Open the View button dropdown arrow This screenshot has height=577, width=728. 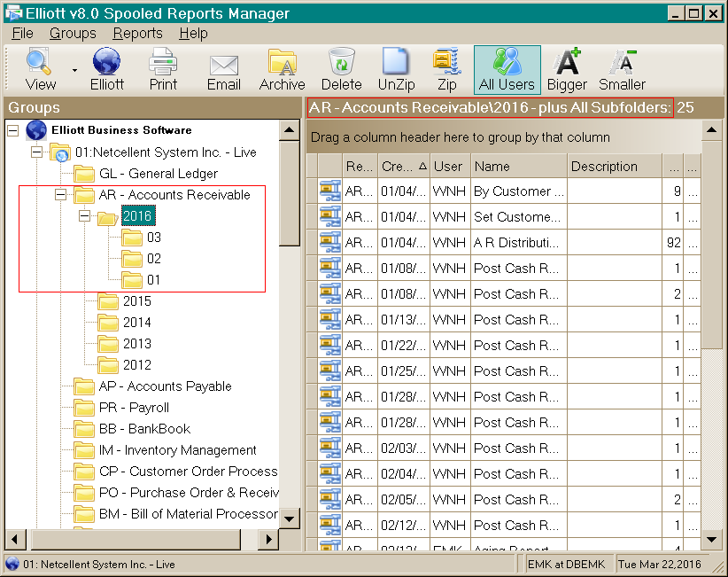[x=74, y=70]
